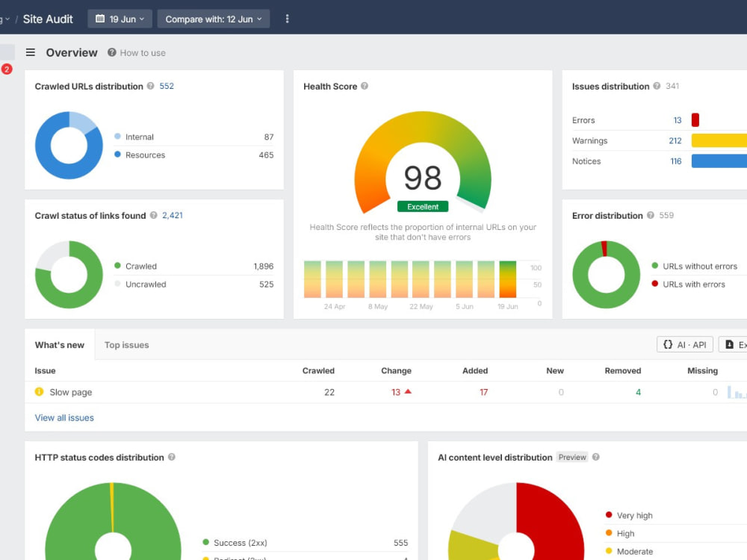Click the Crawled legend entry
747x560 pixels.
pyautogui.click(x=140, y=267)
